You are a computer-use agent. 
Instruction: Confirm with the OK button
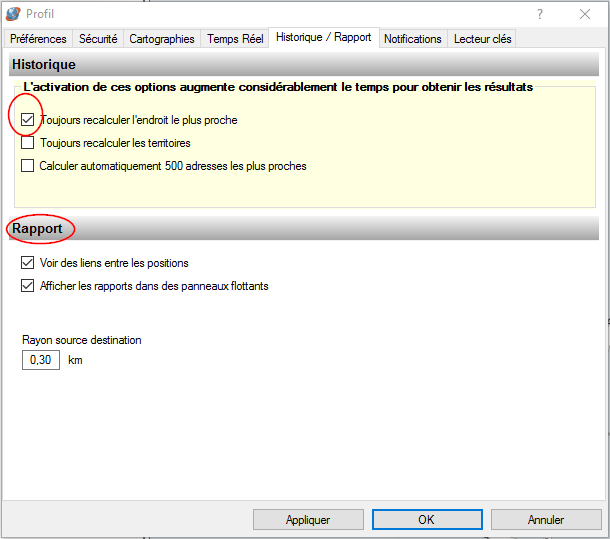(426, 520)
